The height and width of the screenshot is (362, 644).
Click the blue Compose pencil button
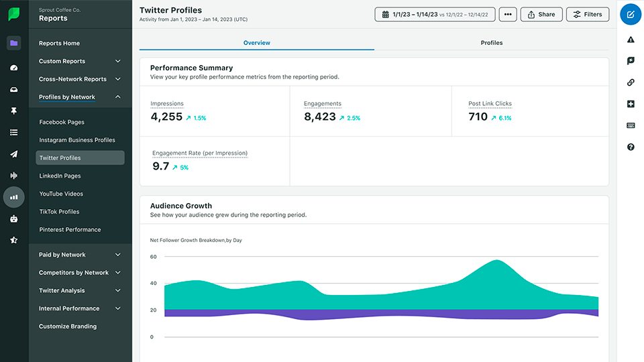click(x=630, y=14)
